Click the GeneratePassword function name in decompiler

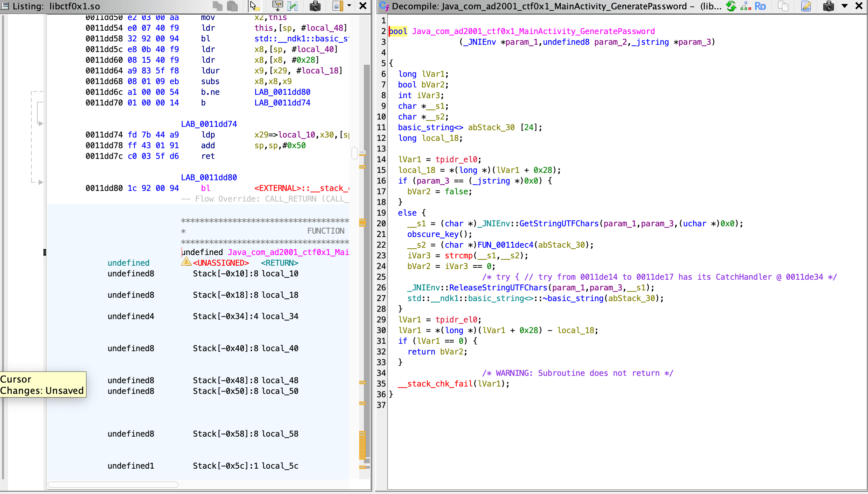533,32
